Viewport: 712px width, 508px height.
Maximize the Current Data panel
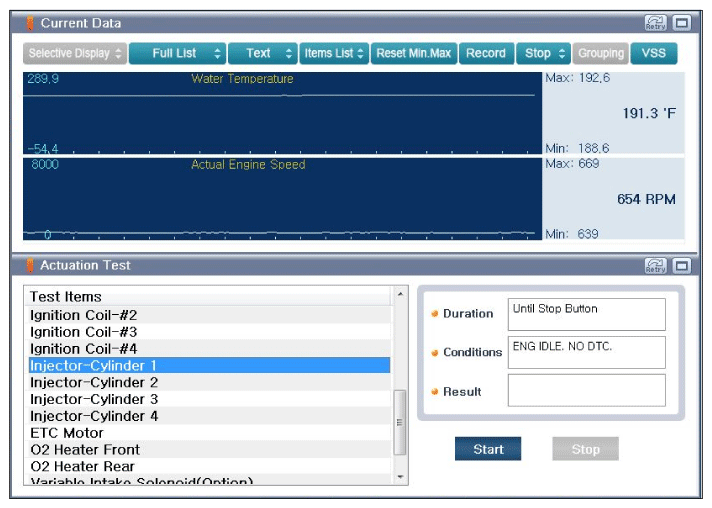[682, 23]
